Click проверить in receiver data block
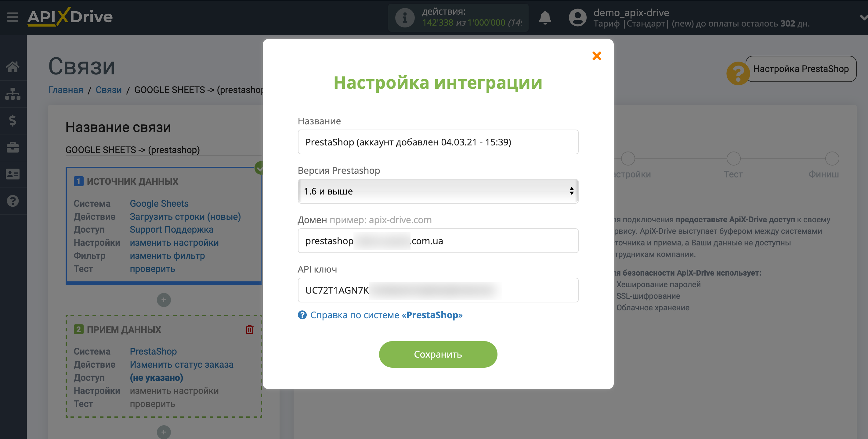The image size is (868, 439). [x=152, y=404]
